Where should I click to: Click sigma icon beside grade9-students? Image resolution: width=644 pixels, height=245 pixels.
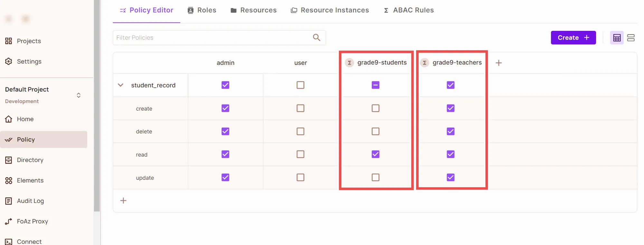(x=349, y=63)
